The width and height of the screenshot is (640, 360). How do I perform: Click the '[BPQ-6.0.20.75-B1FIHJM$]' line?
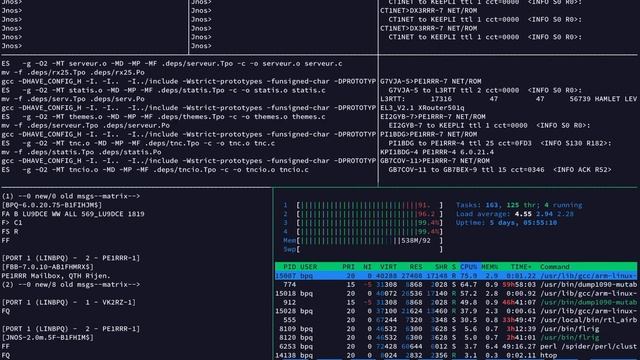coord(52,205)
